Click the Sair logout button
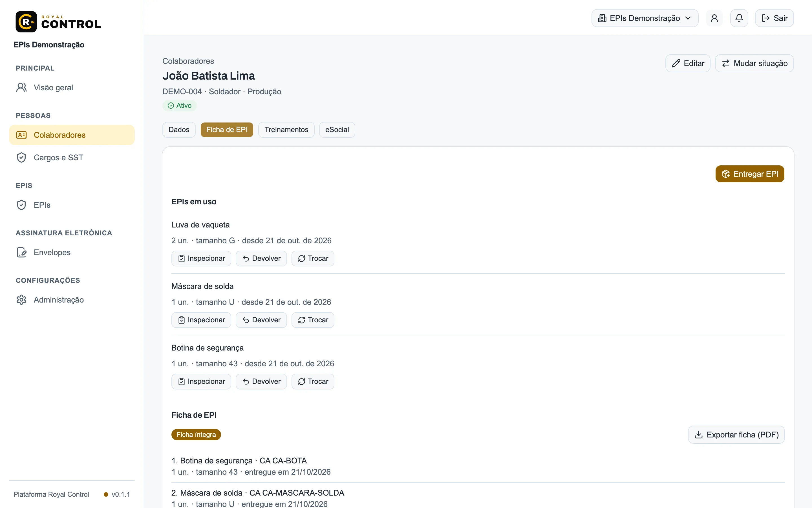This screenshot has height=508, width=812. click(x=775, y=18)
